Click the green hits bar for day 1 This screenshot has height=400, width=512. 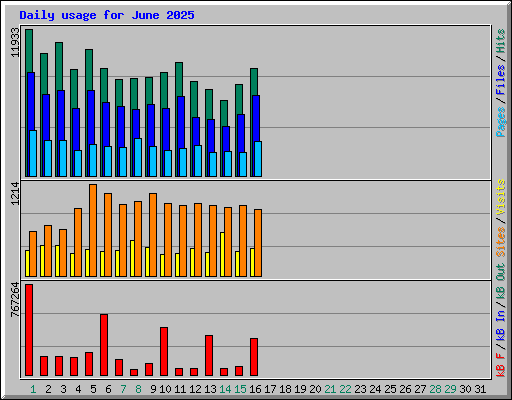click(29, 51)
